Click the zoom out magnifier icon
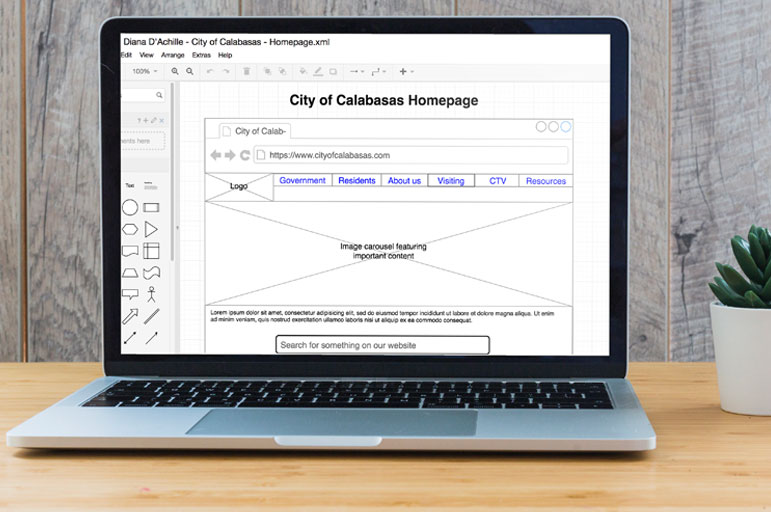This screenshot has height=512, width=771. [190, 72]
